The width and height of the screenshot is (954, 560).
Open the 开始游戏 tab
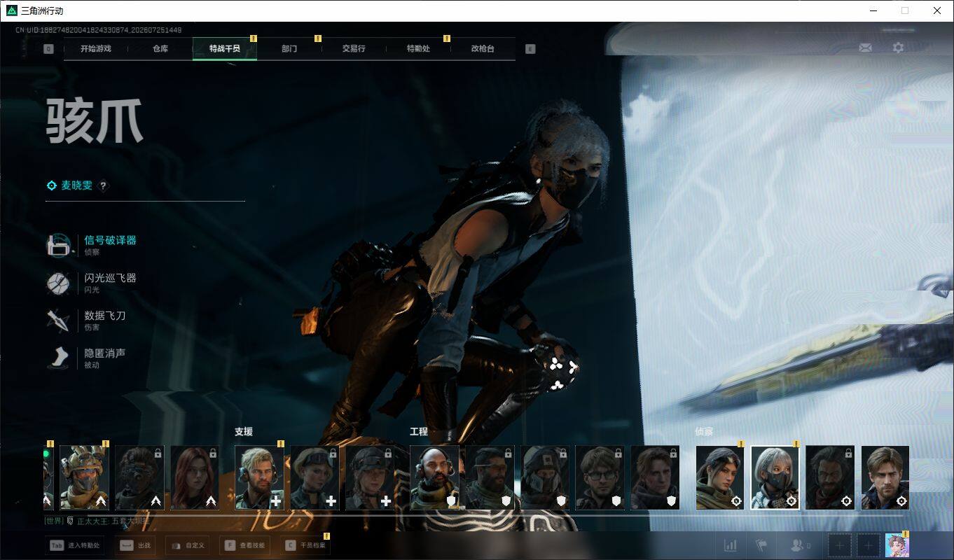pyautogui.click(x=95, y=49)
